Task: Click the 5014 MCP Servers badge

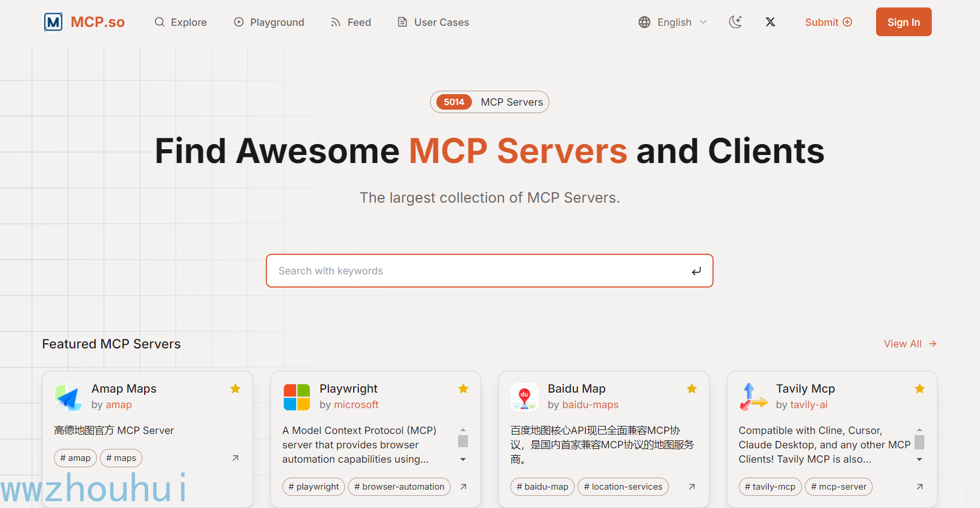Action: click(x=490, y=102)
